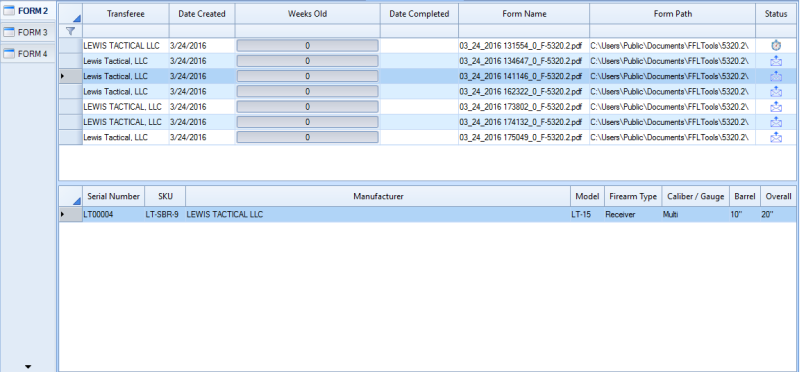Click the Caliber / Gauge column header
The height and width of the screenshot is (372, 800).
click(696, 196)
